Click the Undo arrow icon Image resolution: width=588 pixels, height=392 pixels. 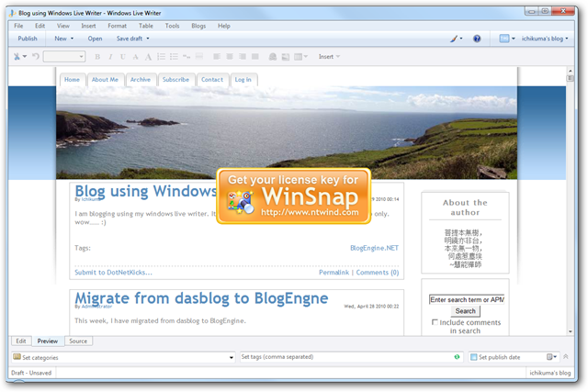pos(36,57)
